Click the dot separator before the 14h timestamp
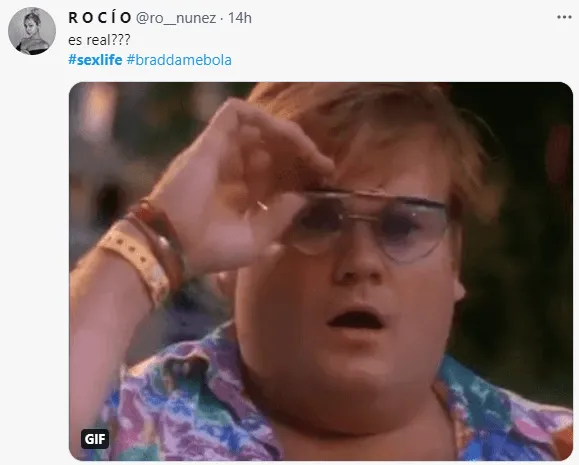This screenshot has width=579, height=465. (222, 18)
